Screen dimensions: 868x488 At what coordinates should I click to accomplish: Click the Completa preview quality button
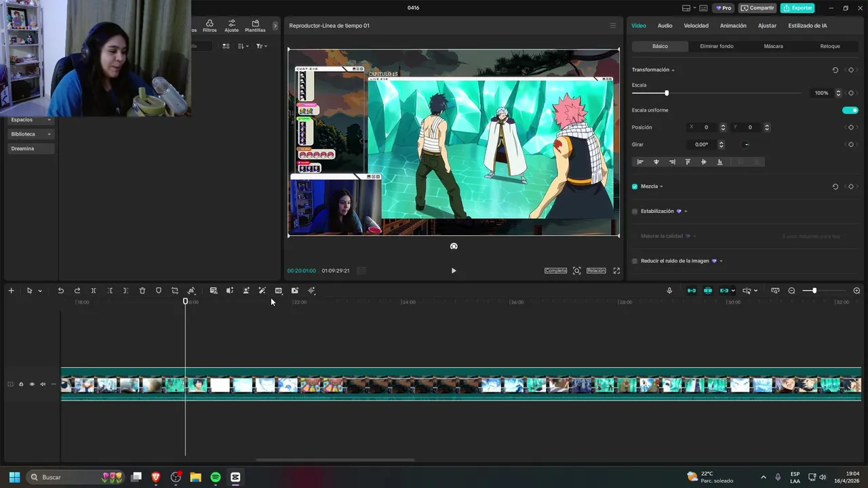(555, 270)
